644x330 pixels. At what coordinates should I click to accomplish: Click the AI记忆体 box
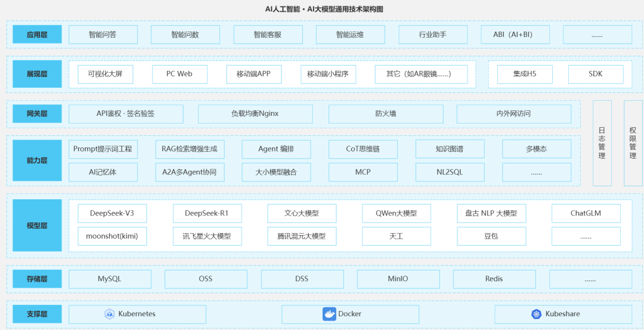click(x=103, y=172)
